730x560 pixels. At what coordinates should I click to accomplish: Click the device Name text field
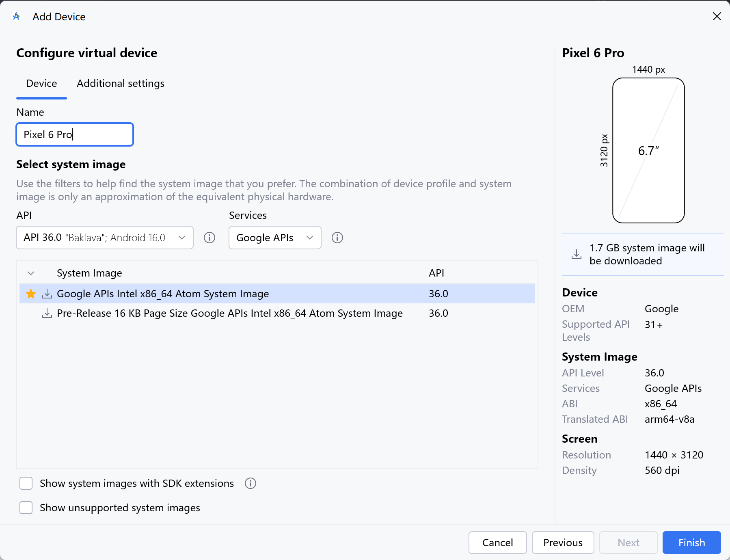(75, 134)
